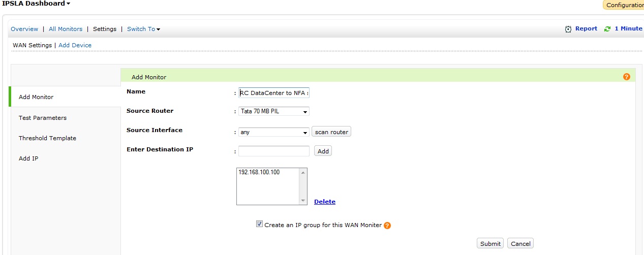The width and height of the screenshot is (644, 255).
Task: Expand the Switch To menu
Action: pyautogui.click(x=143, y=29)
